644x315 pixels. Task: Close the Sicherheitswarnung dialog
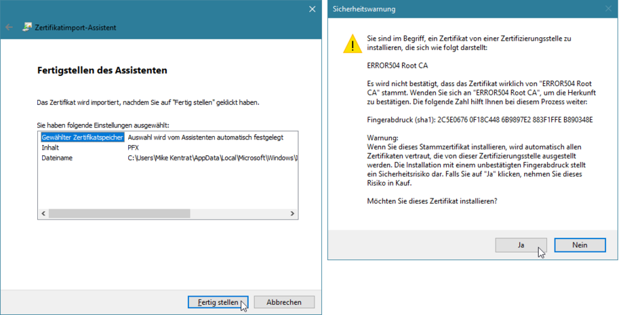click(x=608, y=9)
